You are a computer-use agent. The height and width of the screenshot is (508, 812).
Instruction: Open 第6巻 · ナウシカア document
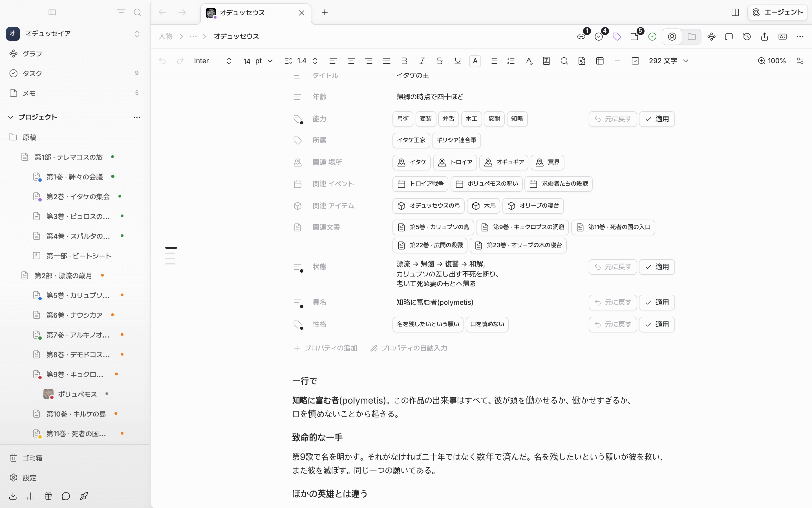(74, 315)
